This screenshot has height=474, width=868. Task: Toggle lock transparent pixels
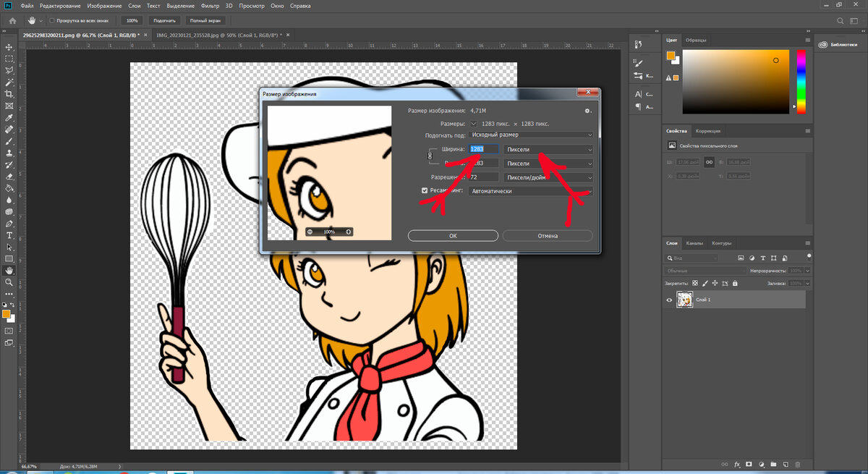coord(695,283)
